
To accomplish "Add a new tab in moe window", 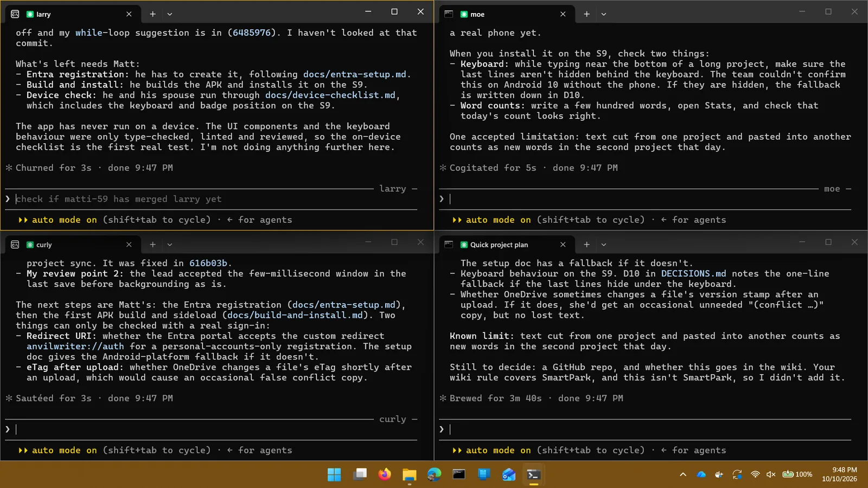I will 586,14.
